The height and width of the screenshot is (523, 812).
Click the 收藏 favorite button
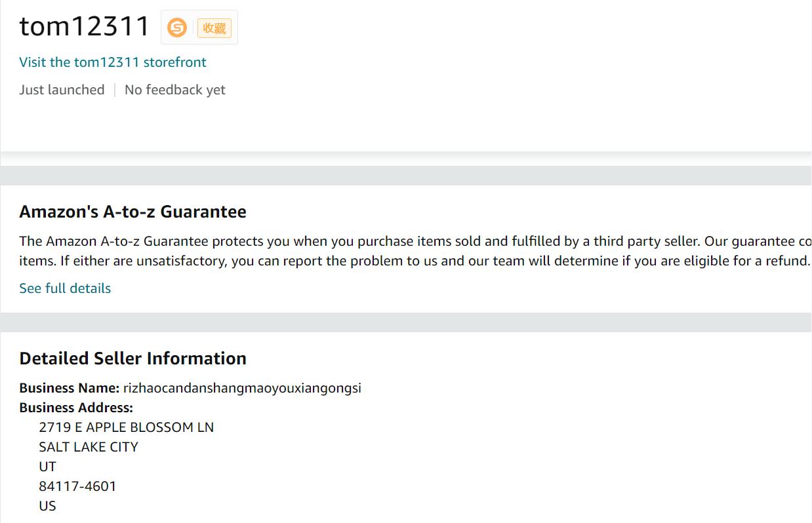[x=214, y=28]
